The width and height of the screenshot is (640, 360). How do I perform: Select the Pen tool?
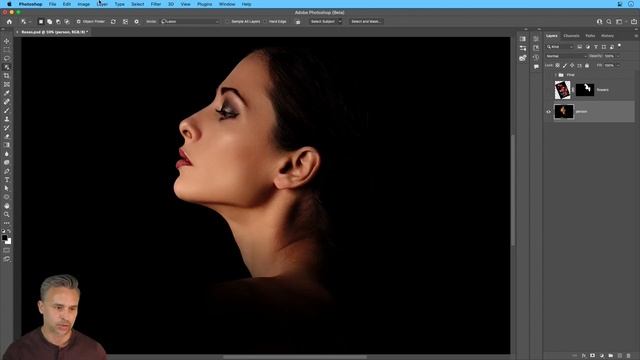point(7,171)
